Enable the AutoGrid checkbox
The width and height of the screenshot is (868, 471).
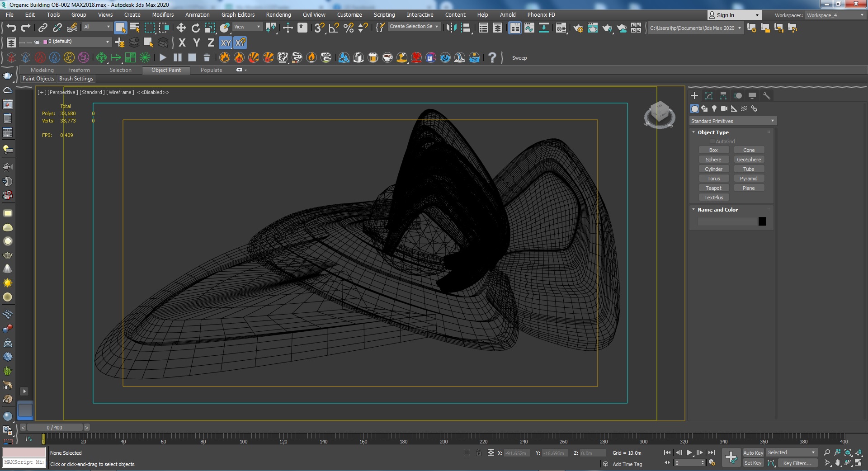712,141
